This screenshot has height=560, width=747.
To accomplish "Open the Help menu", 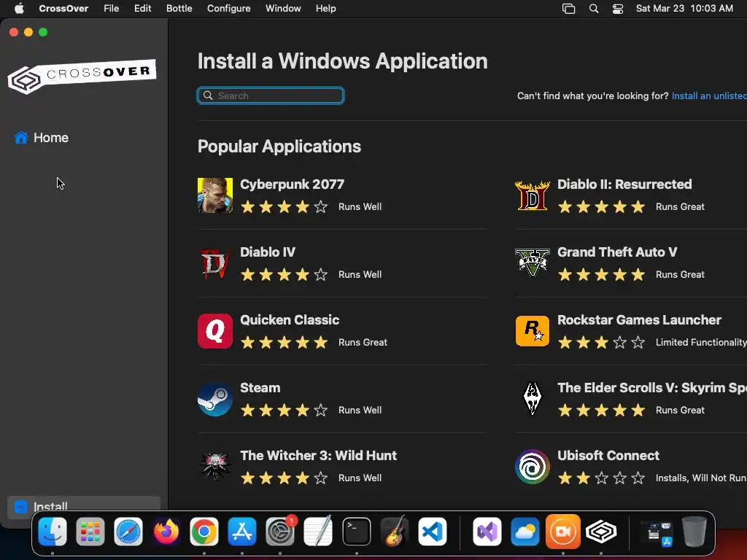I will [x=326, y=8].
